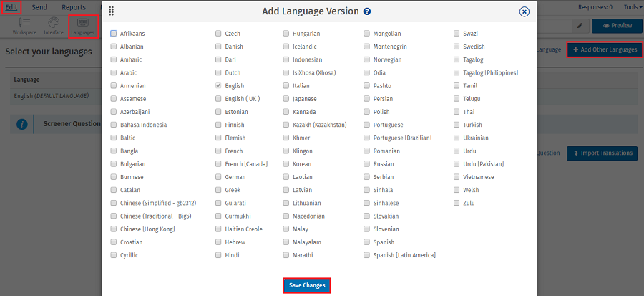Click the Import Translations button
644x296 pixels.
[602, 153]
